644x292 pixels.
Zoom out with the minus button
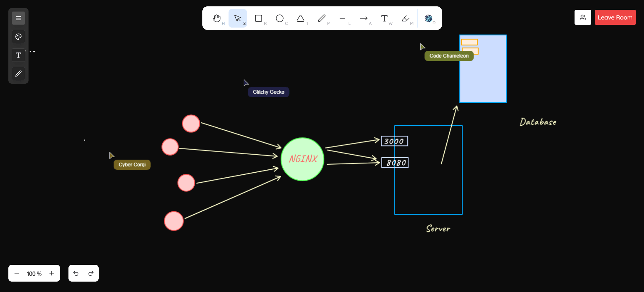pyautogui.click(x=17, y=274)
